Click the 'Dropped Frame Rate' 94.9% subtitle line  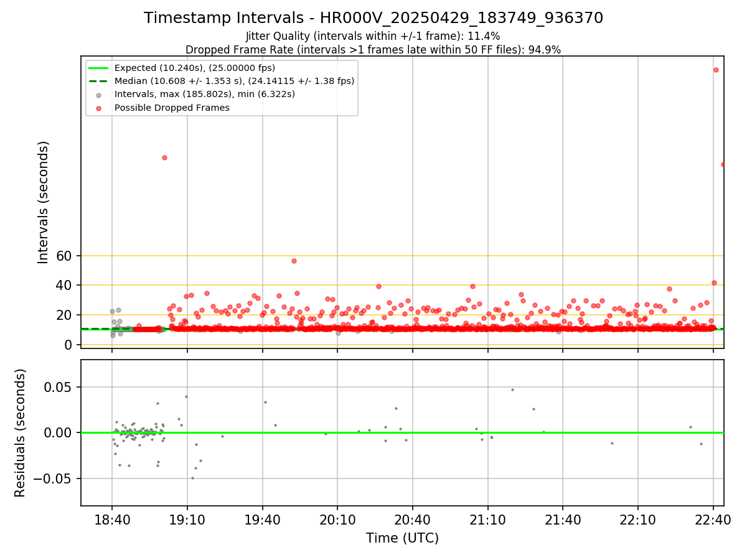click(373, 50)
